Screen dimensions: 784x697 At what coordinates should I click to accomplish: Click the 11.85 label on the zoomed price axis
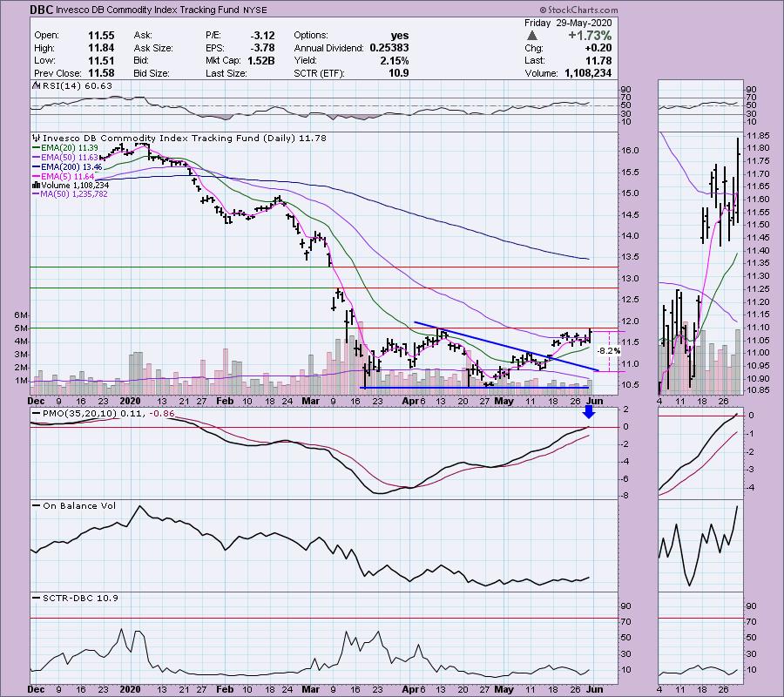756,136
